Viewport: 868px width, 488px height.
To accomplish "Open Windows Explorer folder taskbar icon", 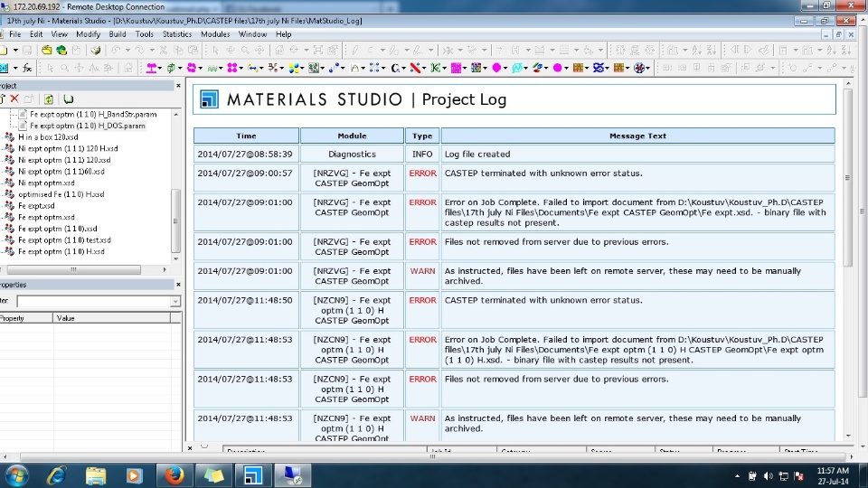I will pyautogui.click(x=96, y=475).
